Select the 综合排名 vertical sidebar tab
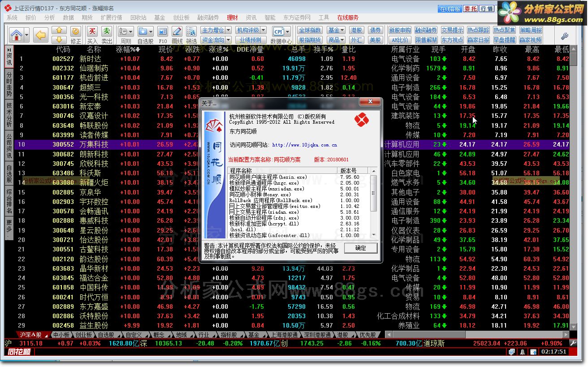The image size is (588, 367). click(x=9, y=201)
